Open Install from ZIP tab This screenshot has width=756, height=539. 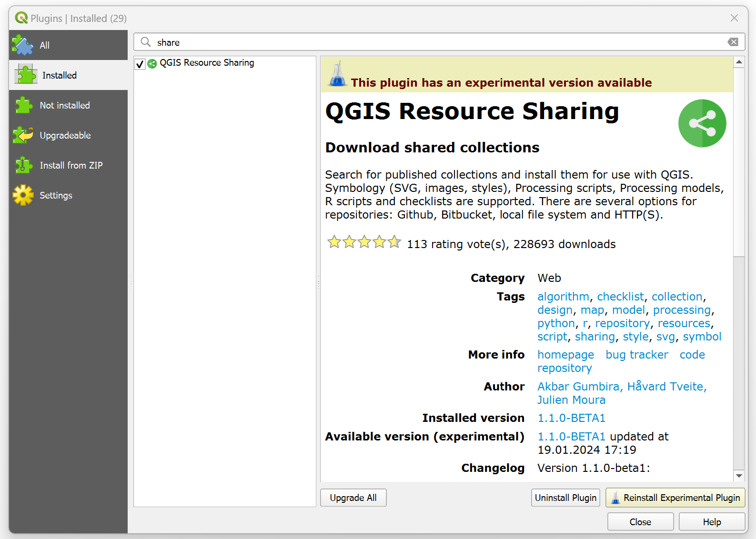pos(68,165)
